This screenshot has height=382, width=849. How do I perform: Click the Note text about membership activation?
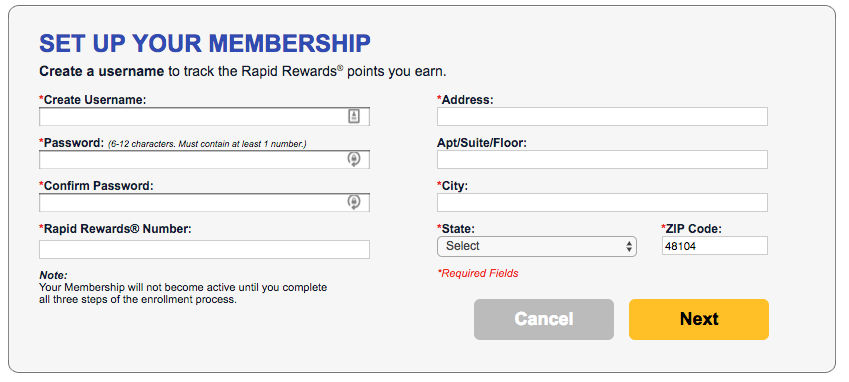click(183, 287)
